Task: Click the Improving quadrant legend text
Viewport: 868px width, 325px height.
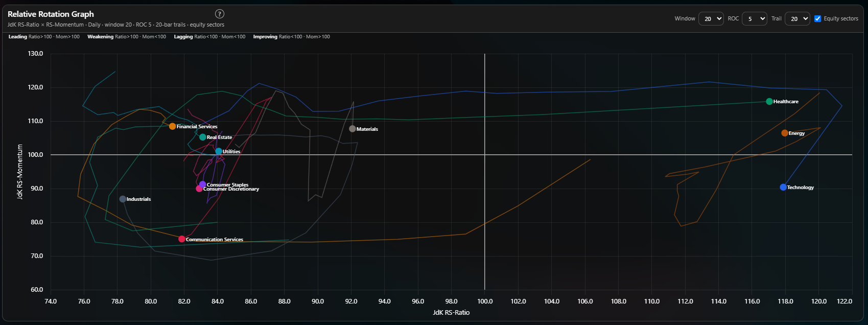Action: click(292, 37)
